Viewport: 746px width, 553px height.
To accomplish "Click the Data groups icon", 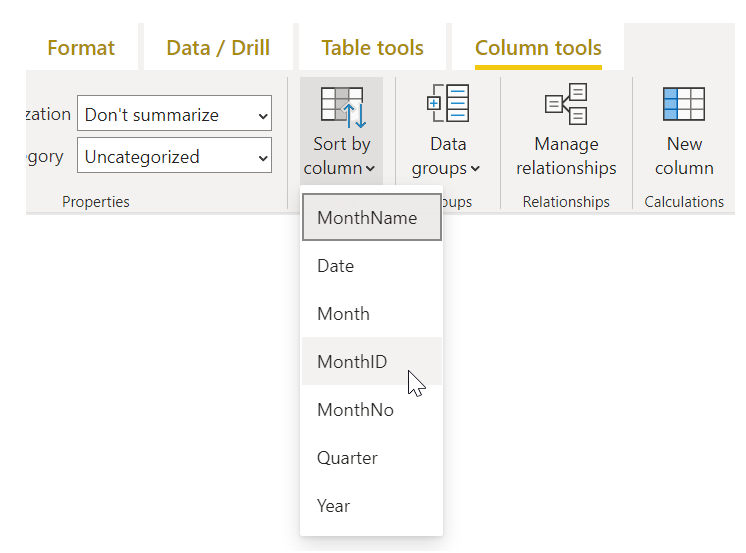I will [447, 105].
